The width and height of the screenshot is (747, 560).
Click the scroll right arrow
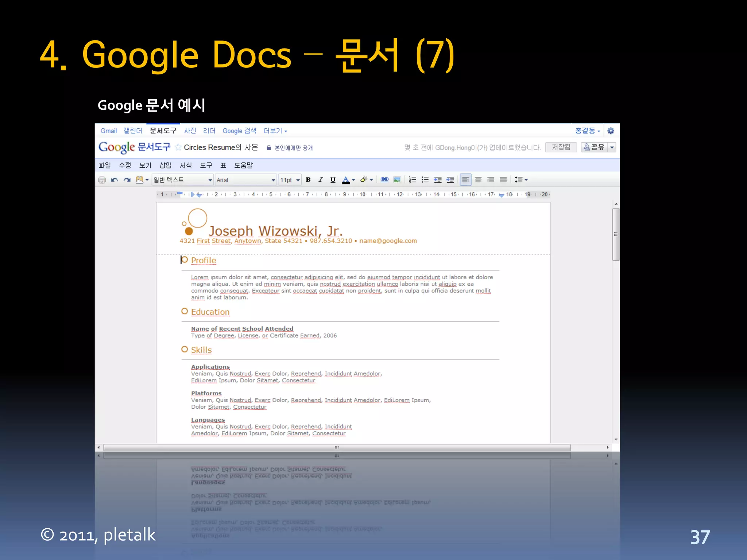tap(608, 447)
